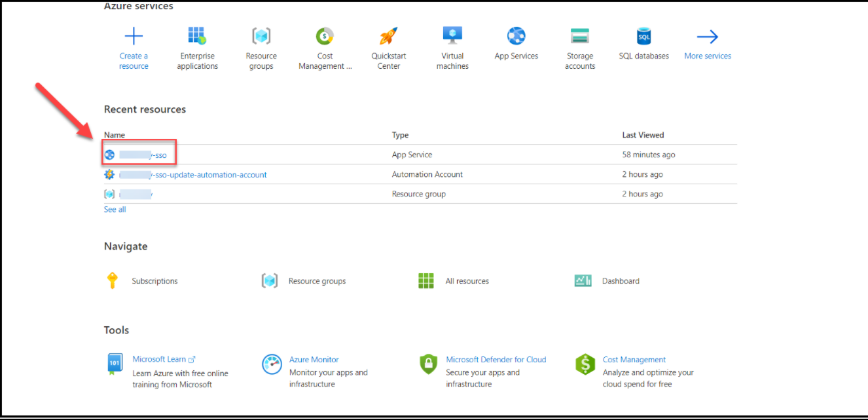The height and width of the screenshot is (420, 868).
Task: Open the Azure Monitor link
Action: coord(314,360)
